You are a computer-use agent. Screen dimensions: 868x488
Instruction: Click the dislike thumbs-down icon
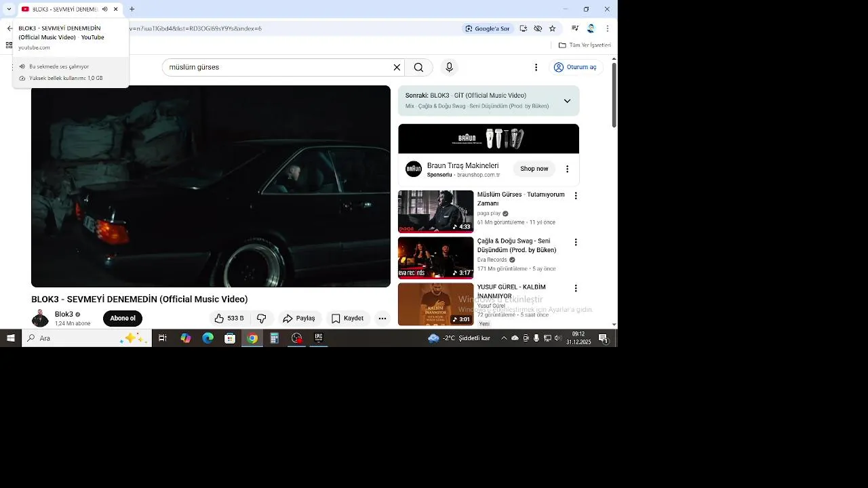tap(262, 319)
